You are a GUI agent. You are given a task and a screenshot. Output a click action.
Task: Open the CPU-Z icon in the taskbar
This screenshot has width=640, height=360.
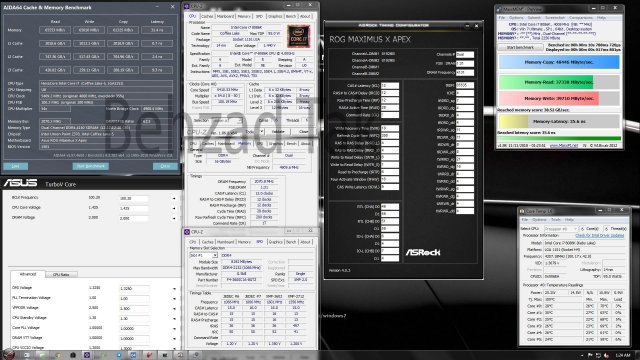coord(87,355)
